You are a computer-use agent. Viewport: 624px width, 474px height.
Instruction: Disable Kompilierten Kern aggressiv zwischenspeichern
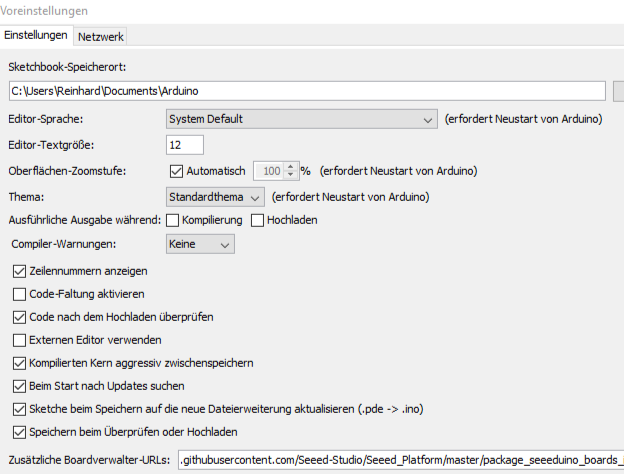19,363
